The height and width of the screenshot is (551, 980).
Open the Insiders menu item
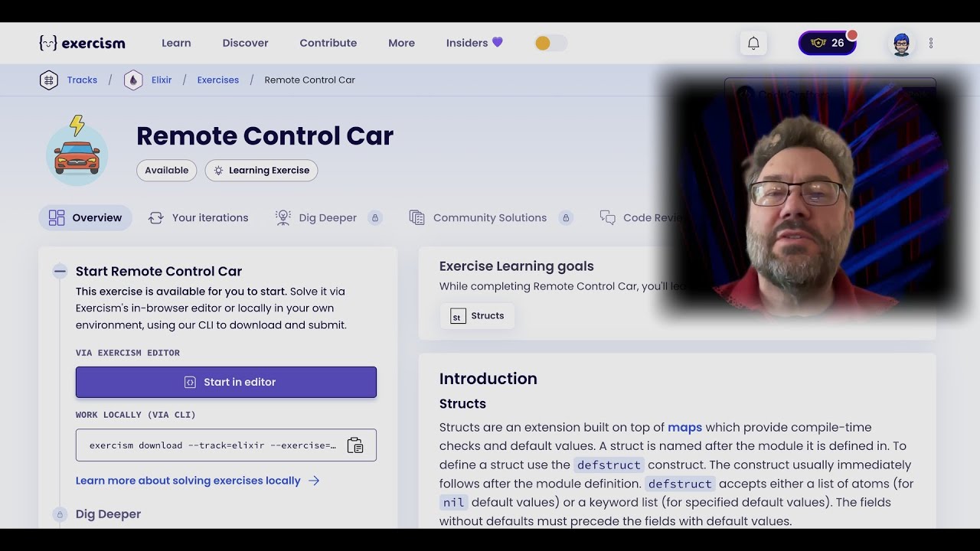(x=474, y=43)
